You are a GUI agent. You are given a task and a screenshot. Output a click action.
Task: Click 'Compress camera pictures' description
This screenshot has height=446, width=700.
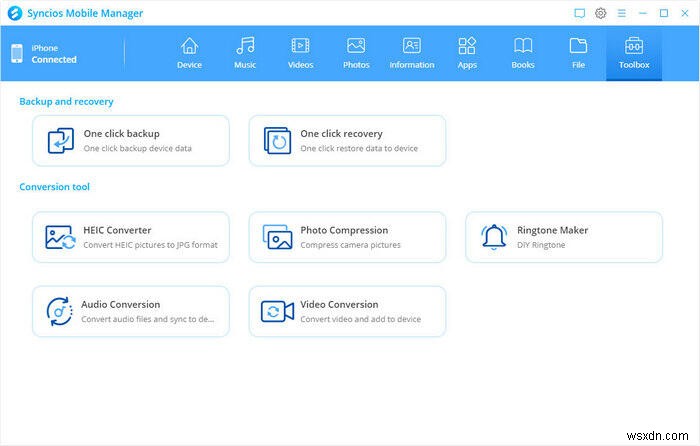click(350, 245)
